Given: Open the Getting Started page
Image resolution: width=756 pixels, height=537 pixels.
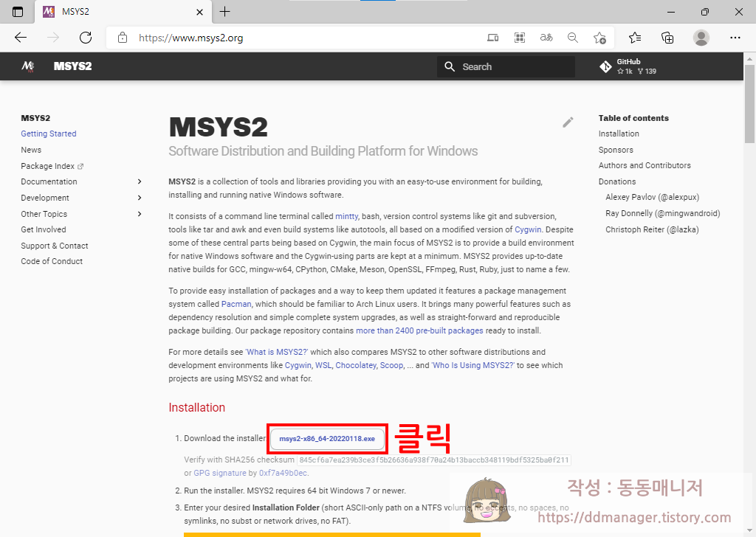Looking at the screenshot, I should [x=49, y=134].
